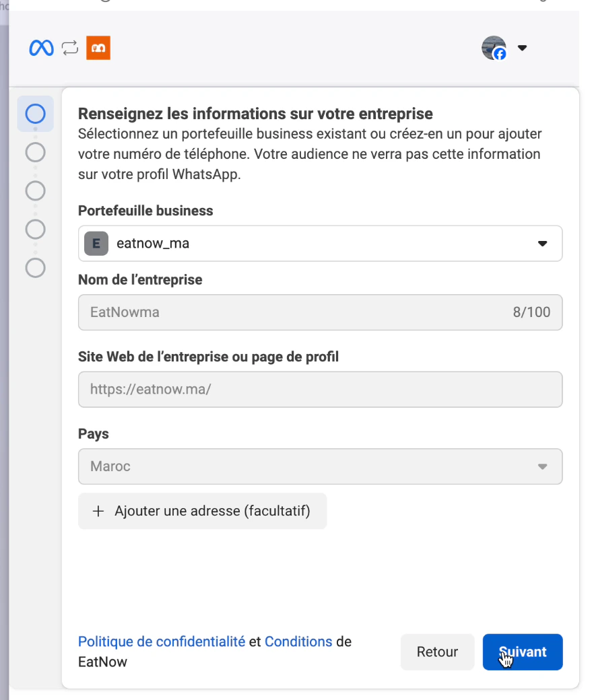
Task: Click the 8/100 character counter text
Action: point(531,312)
